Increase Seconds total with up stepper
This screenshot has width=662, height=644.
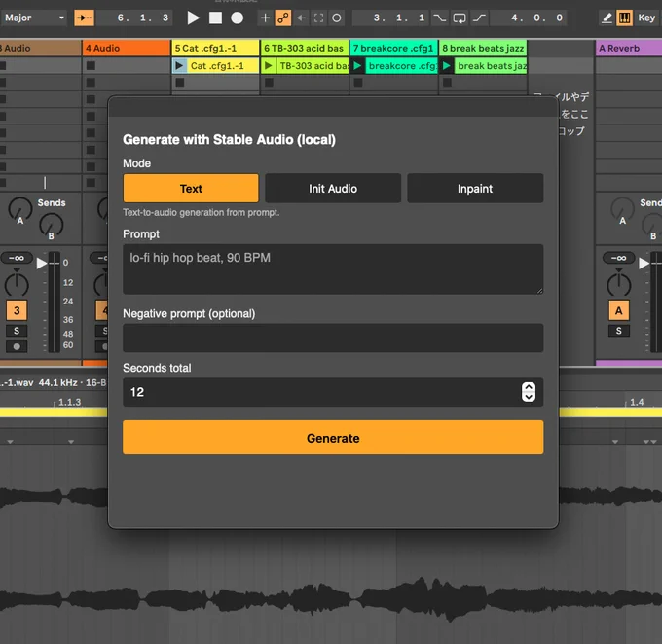pos(529,387)
